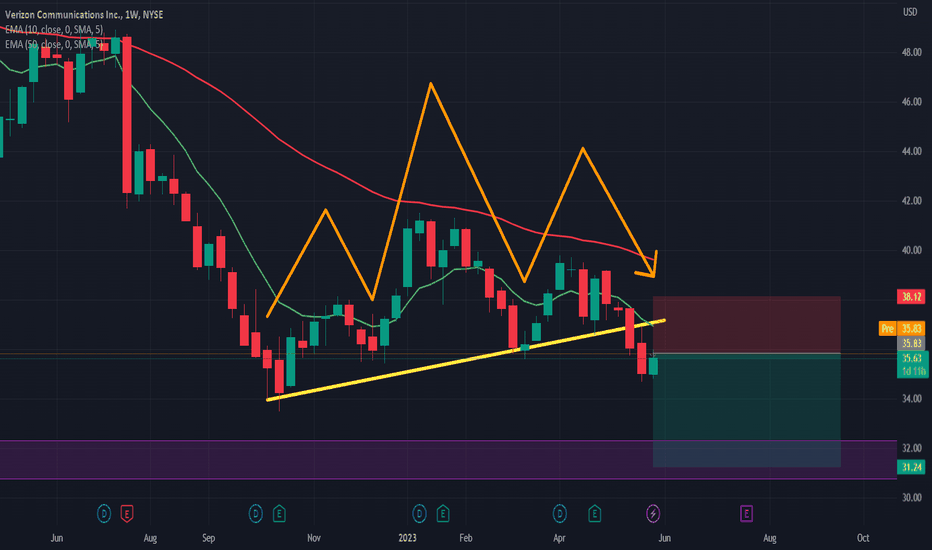This screenshot has width=932, height=550.
Task: Select the EMA (10, close, 0, SMA, 5) legend
Action: pyautogui.click(x=53, y=29)
